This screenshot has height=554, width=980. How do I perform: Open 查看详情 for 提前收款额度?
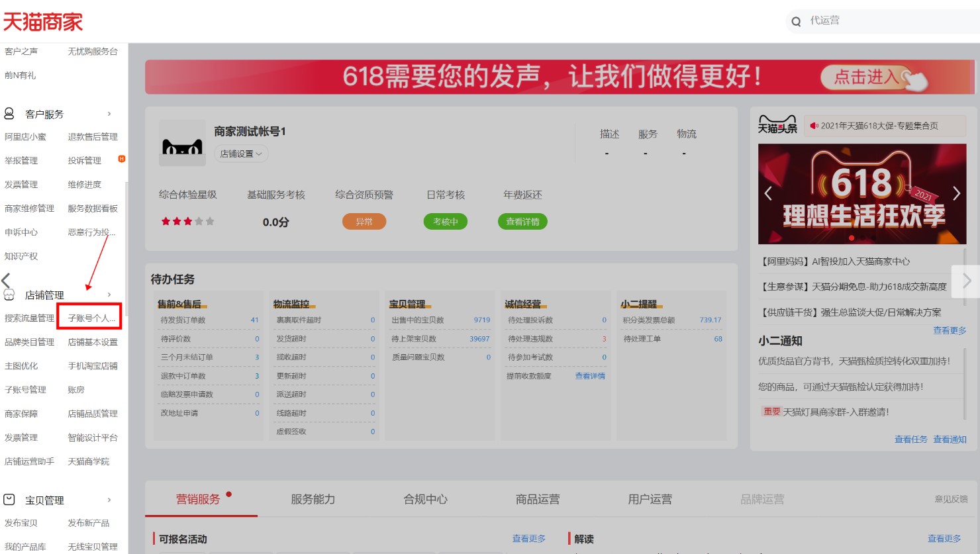[590, 376]
